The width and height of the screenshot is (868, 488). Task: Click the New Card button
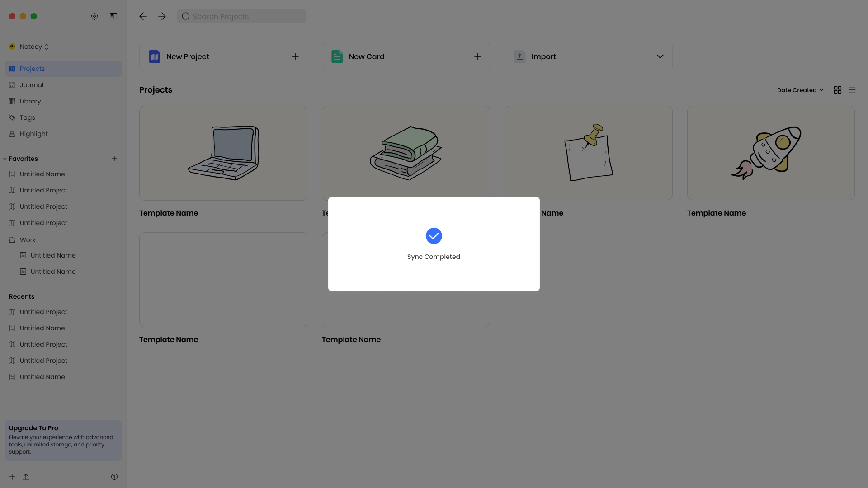406,56
